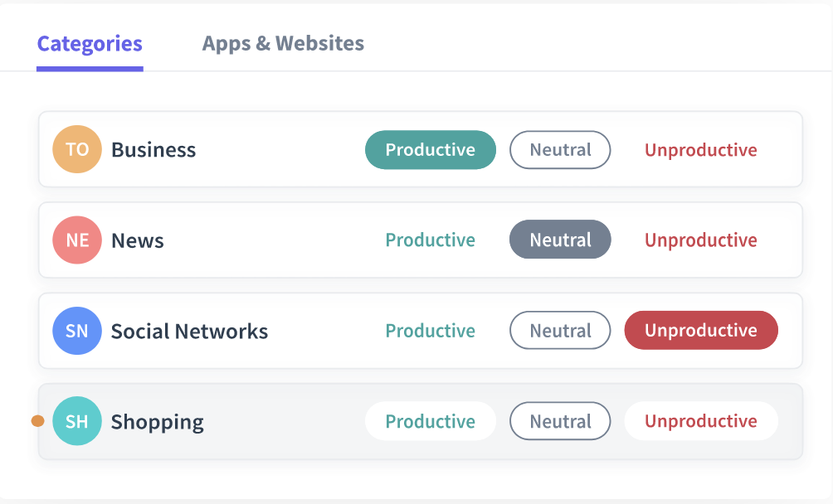Switch to the Categories tab
This screenshot has width=833, height=504.
90,44
